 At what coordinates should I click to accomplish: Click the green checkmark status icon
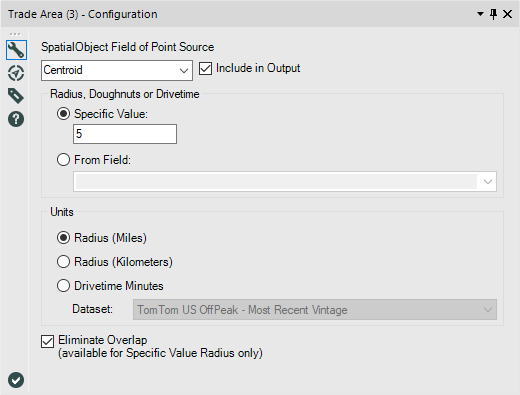coord(16,380)
